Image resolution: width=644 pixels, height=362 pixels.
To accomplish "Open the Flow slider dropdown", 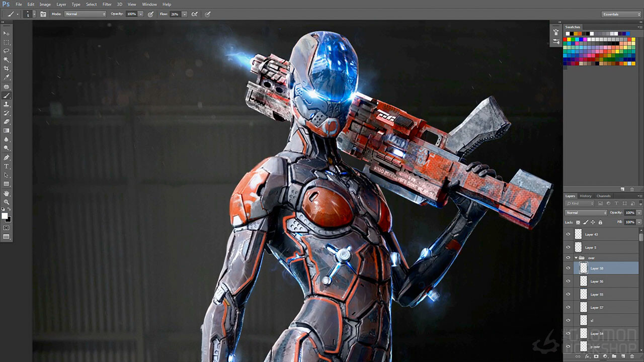I will pos(184,14).
